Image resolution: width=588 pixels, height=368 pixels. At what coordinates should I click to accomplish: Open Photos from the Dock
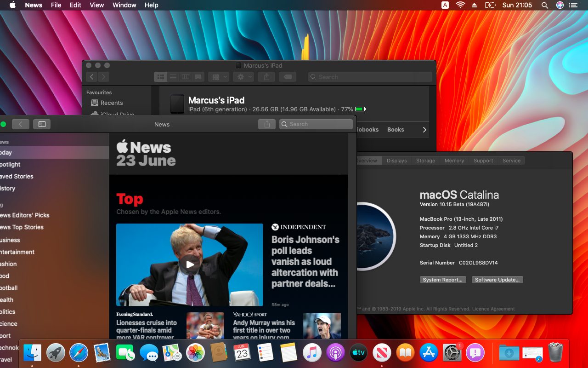(x=195, y=353)
